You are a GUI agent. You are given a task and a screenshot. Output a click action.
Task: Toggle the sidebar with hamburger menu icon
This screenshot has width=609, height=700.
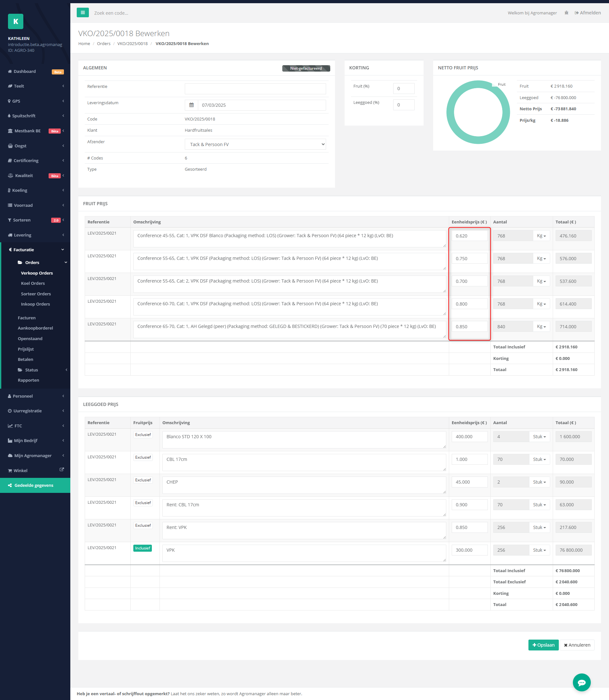[x=82, y=12]
